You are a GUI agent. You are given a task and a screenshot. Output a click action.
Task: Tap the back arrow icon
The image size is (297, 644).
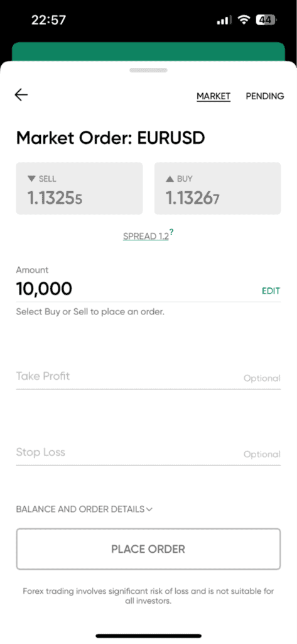(x=21, y=95)
